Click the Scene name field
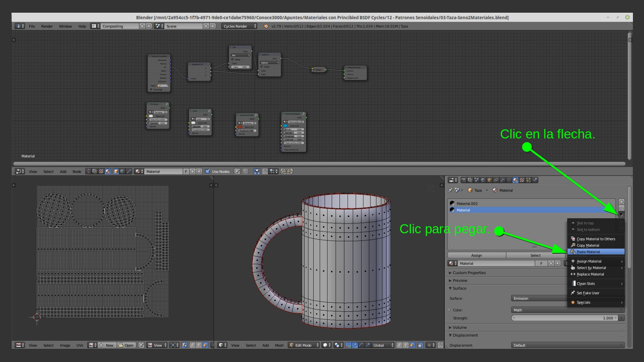The height and width of the screenshot is (362, 644). (x=184, y=26)
